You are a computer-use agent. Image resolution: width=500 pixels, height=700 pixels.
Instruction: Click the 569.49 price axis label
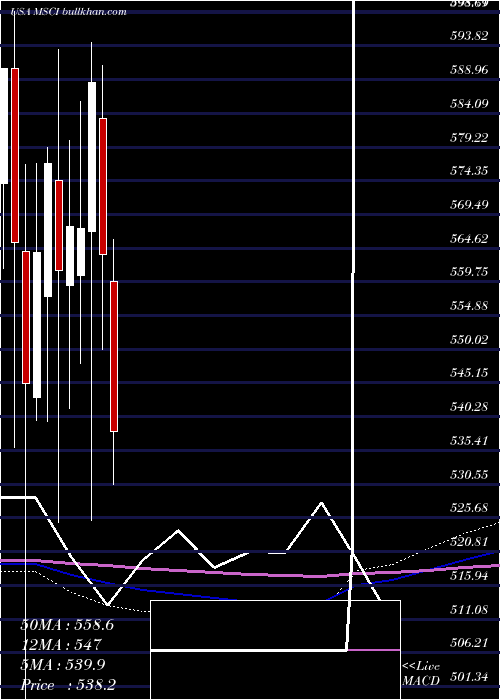coord(468,205)
